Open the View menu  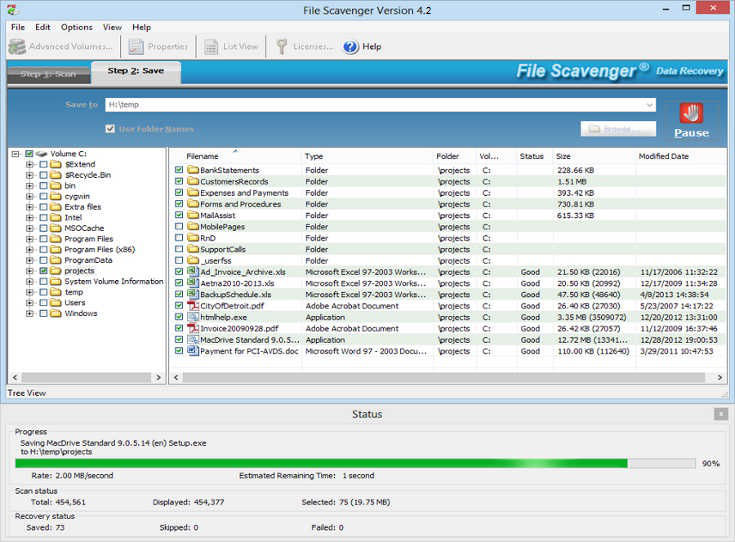coord(112,27)
